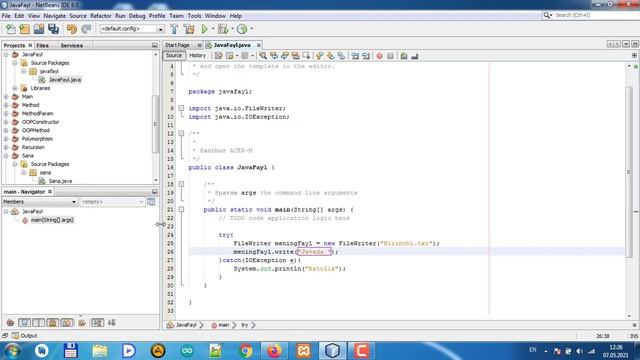Expand the Libraries node

tap(15, 88)
